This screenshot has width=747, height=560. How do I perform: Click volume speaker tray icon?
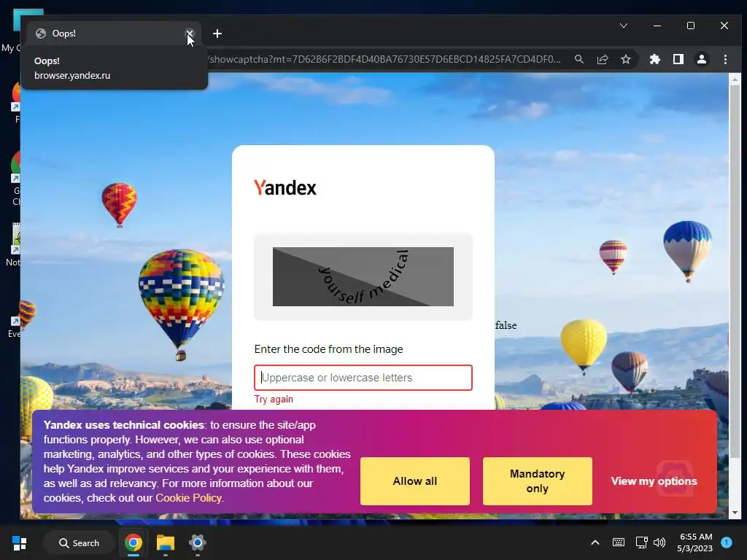(x=659, y=542)
